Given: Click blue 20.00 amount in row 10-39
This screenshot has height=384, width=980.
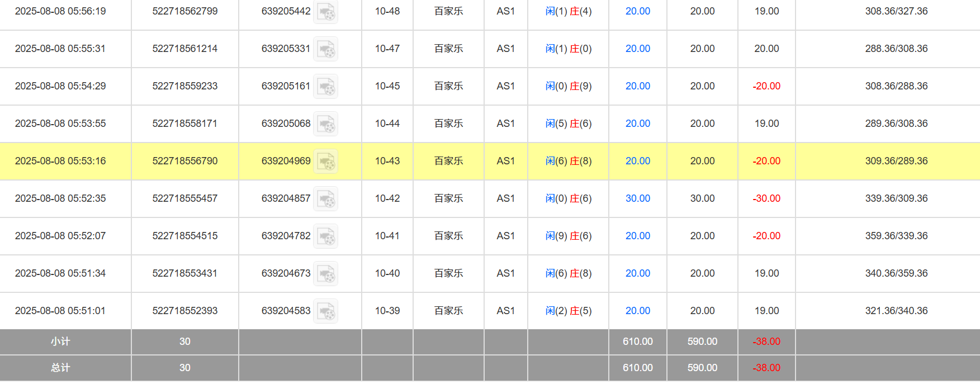Looking at the screenshot, I should pyautogui.click(x=637, y=311).
